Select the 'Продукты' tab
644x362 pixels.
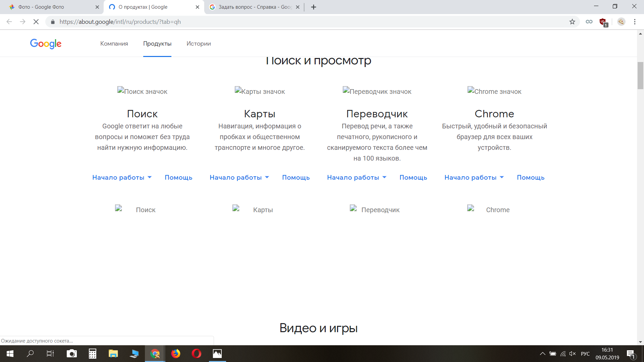(x=157, y=43)
